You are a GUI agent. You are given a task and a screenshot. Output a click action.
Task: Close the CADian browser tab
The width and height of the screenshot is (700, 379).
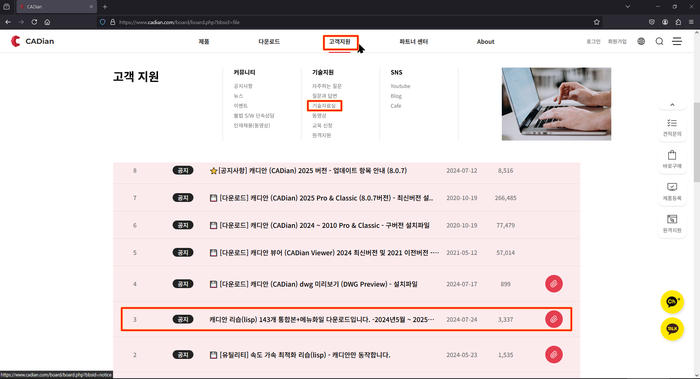(x=91, y=7)
